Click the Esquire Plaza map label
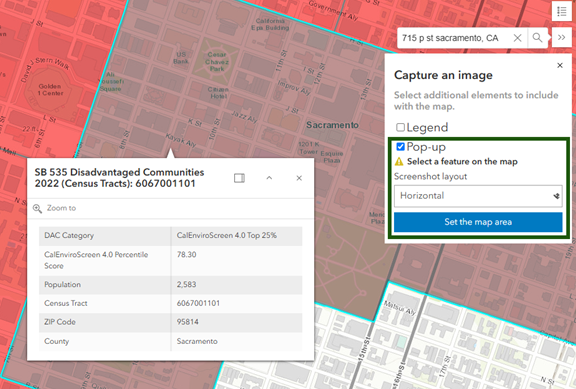Viewport: 576px width, 389px height. click(x=332, y=156)
